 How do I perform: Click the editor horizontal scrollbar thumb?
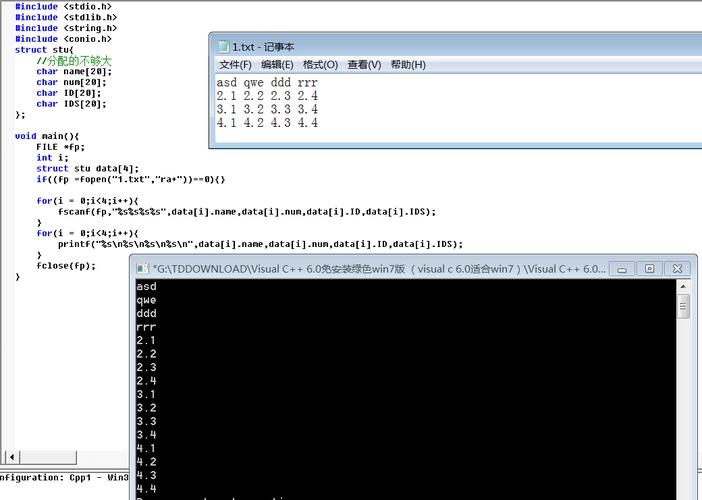(x=47, y=457)
